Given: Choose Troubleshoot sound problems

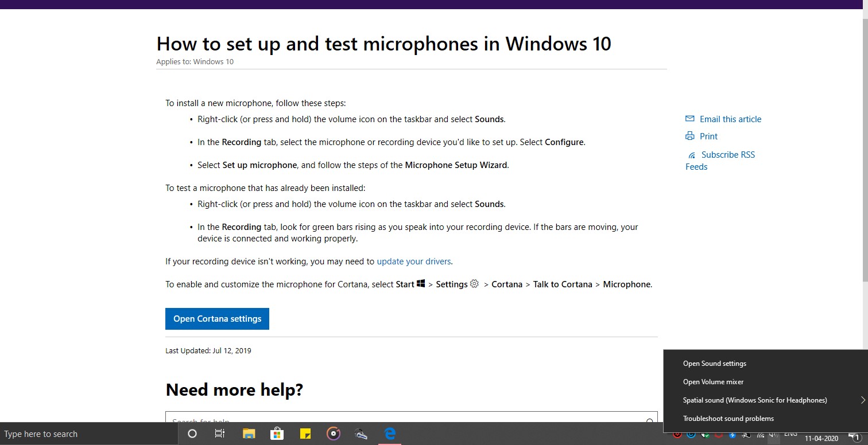Looking at the screenshot, I should click(728, 419).
